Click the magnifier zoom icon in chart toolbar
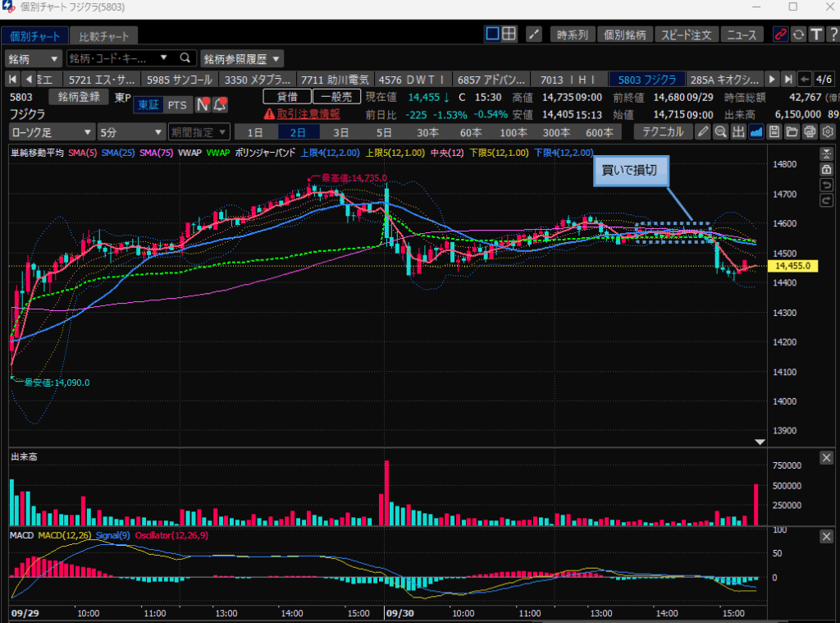Screen dimensions: 840x623 coord(720,132)
